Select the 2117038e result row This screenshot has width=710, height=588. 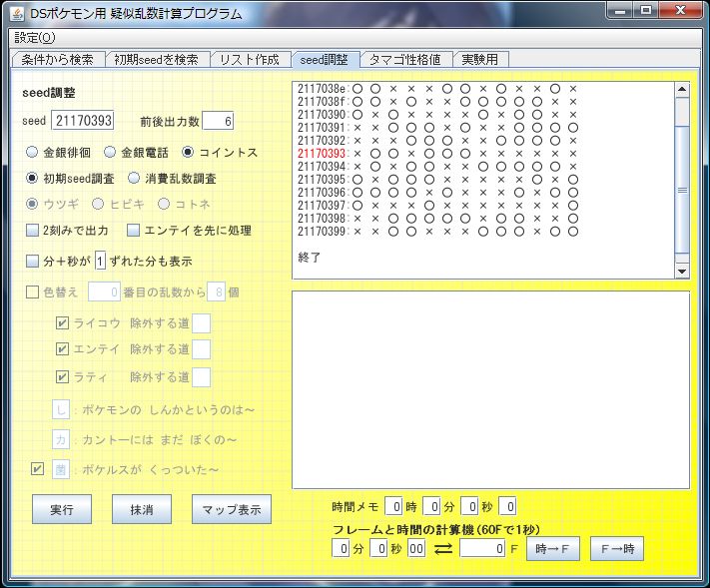click(x=437, y=89)
